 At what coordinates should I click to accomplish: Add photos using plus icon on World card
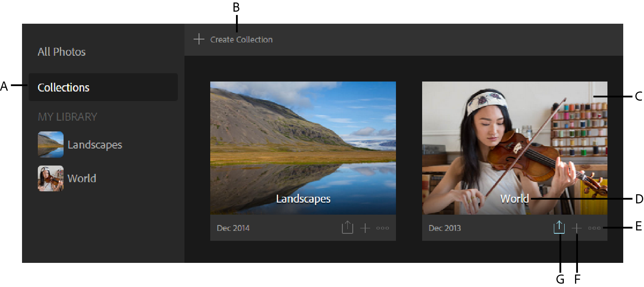577,228
